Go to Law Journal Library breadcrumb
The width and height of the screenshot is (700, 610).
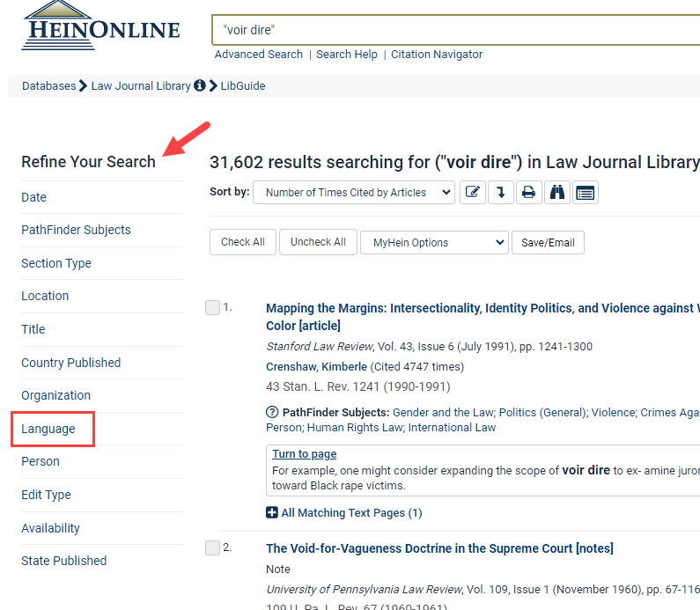click(141, 85)
